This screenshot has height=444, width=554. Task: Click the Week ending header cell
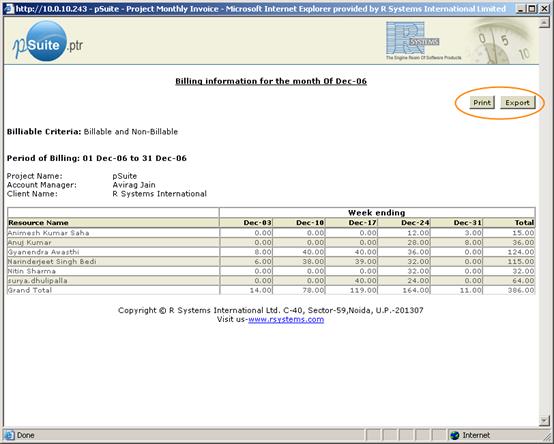click(377, 213)
